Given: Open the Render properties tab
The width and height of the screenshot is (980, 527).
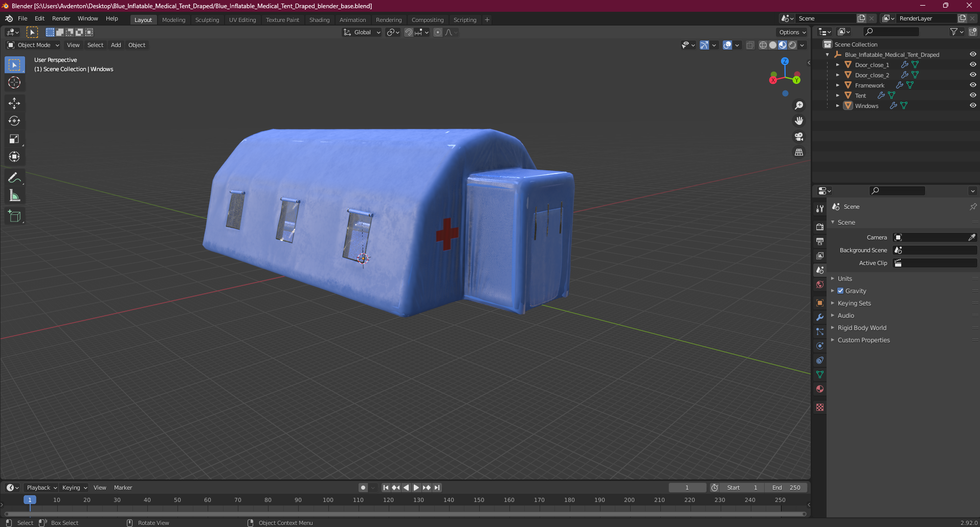Looking at the screenshot, I should tap(820, 227).
